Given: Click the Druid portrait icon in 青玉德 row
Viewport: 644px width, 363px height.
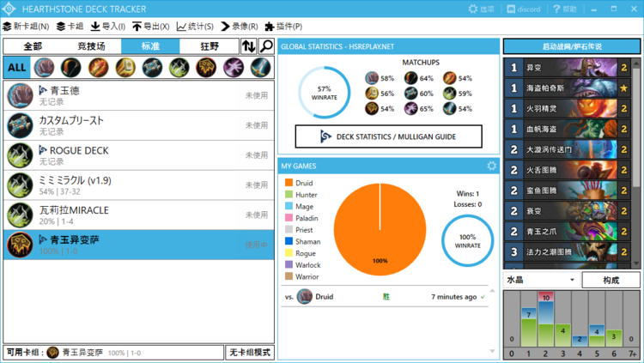Looking at the screenshot, I should tap(20, 95).
